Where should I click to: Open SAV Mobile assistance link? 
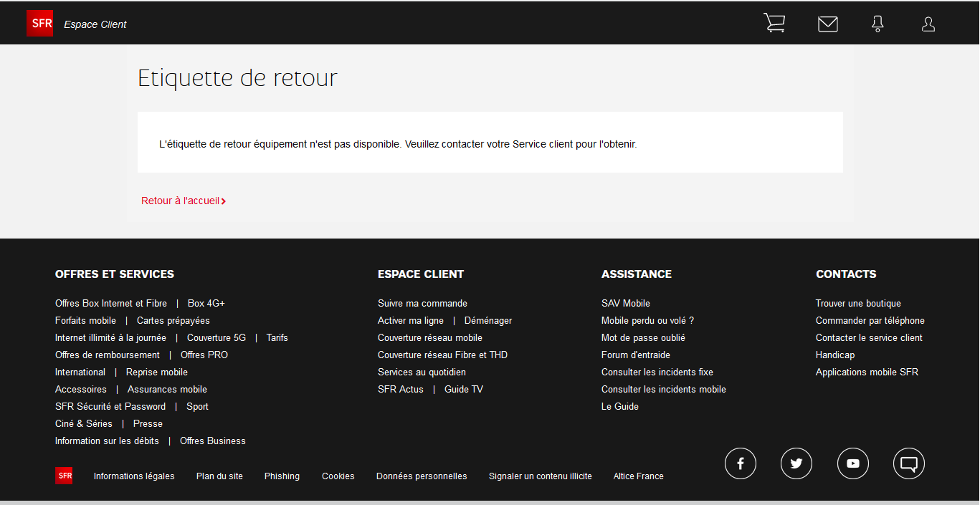coord(626,304)
